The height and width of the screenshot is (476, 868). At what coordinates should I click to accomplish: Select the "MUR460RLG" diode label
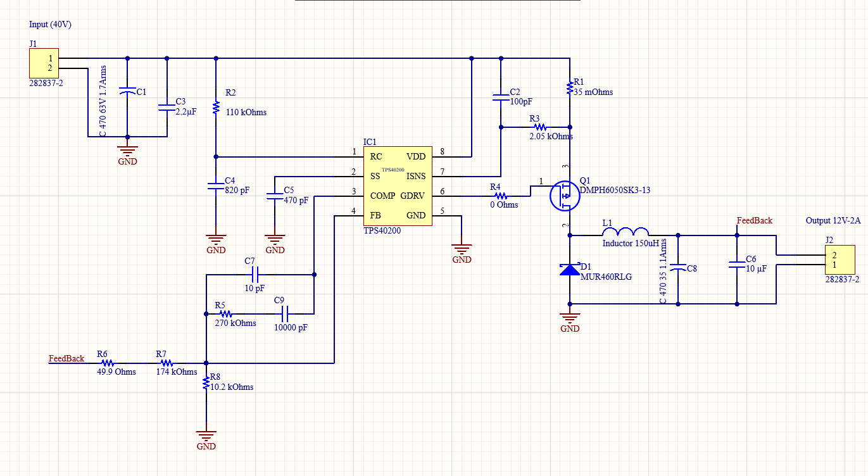click(606, 277)
